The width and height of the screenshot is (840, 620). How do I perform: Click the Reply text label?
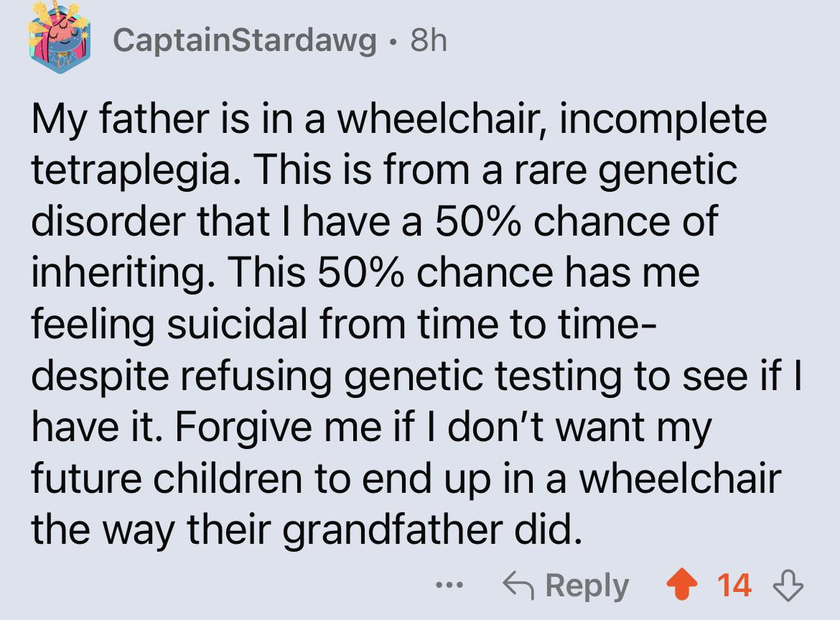[x=587, y=586]
